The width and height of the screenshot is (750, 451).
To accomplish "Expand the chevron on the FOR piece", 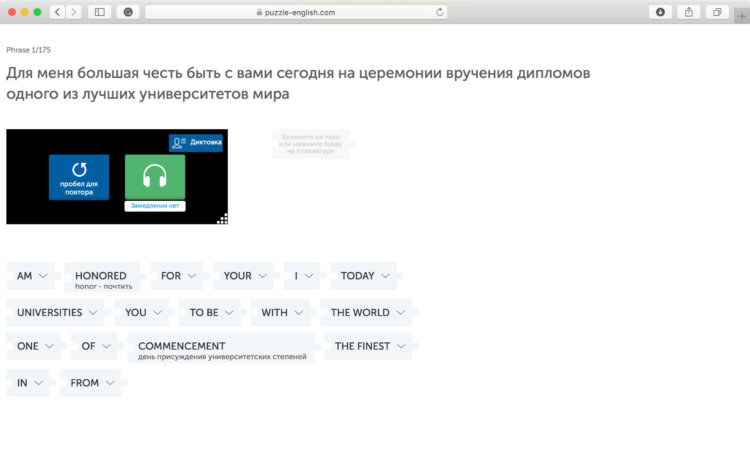I will [192, 276].
